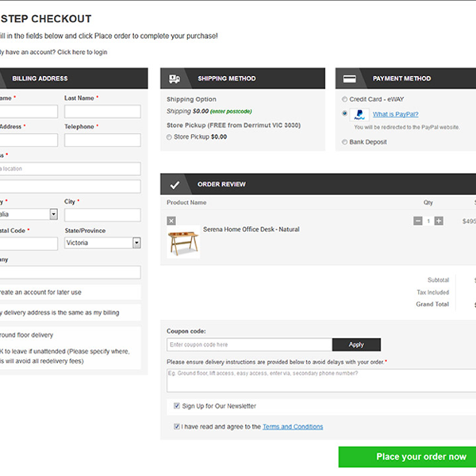Select Credit Card - eWAY payment option
This screenshot has width=476, height=476.
pos(344,99)
